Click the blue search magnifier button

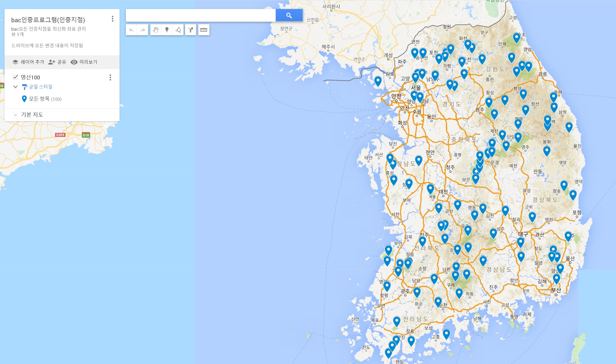pos(289,15)
